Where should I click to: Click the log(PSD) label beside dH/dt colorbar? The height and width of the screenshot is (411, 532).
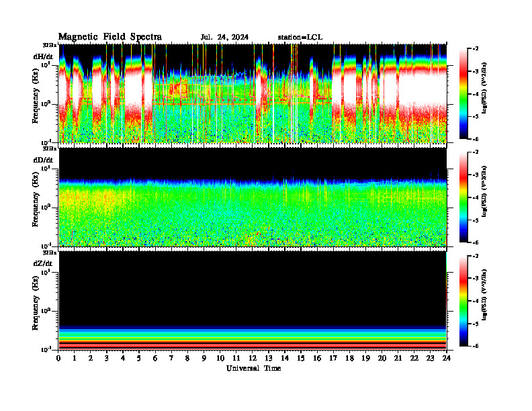pyautogui.click(x=484, y=88)
